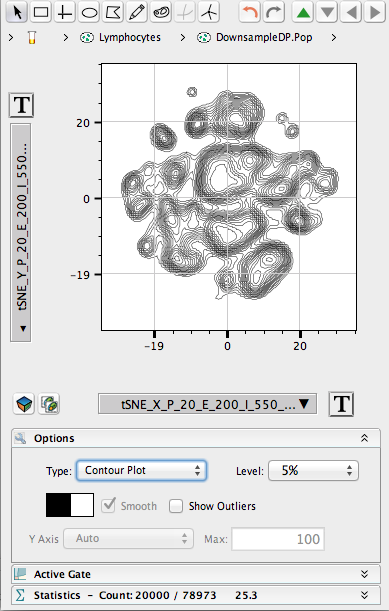This screenshot has width=389, height=611.
Task: Expand the Active Gate panel
Action: pyautogui.click(x=364, y=574)
